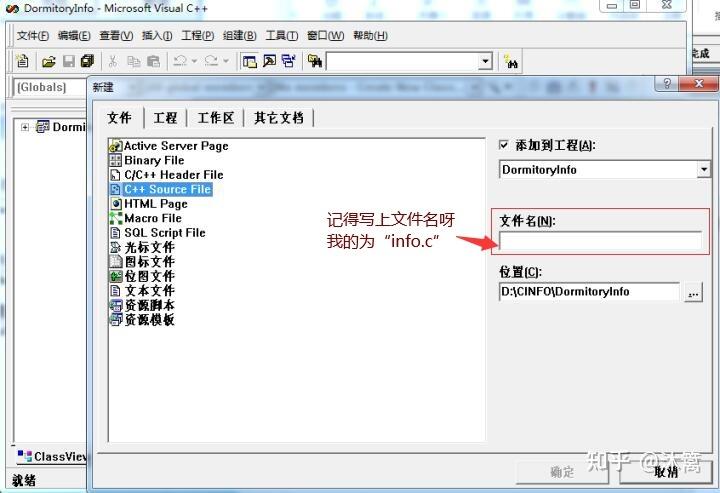
Task: Click the 文件名 input field
Action: pos(600,241)
